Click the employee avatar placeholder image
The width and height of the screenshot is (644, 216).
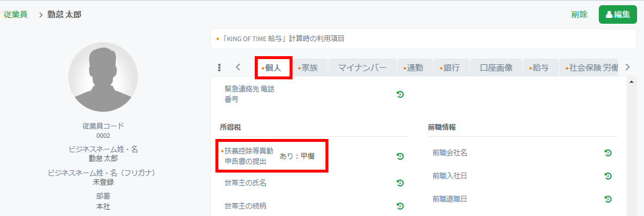[x=103, y=77]
